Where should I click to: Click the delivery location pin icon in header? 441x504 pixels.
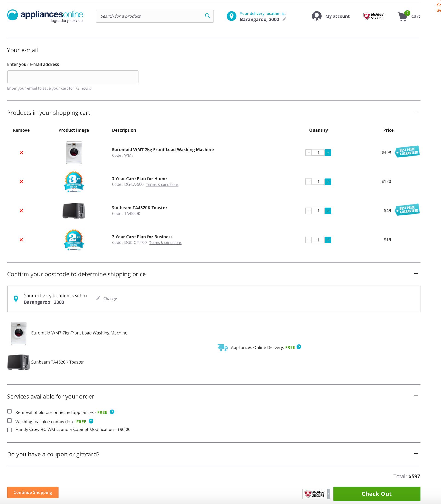[x=231, y=16]
